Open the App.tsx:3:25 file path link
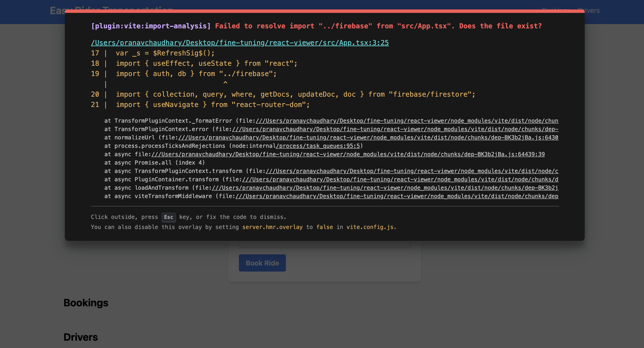The height and width of the screenshot is (348, 644). (240, 43)
